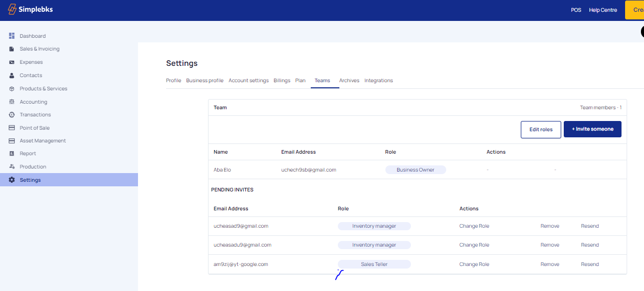644x291 pixels.
Task: Open the Integrations tab
Action: tap(378, 81)
